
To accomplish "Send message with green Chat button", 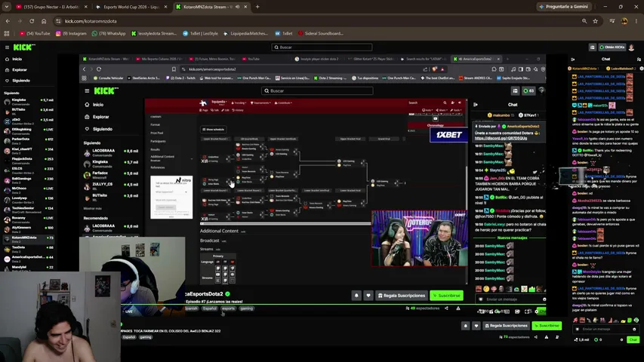I will pos(633,340).
